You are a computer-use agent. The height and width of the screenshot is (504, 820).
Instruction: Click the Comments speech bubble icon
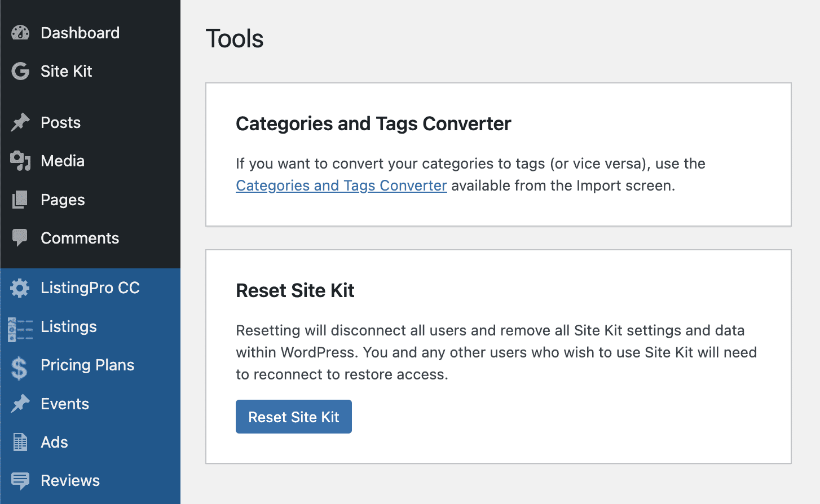pos(20,238)
